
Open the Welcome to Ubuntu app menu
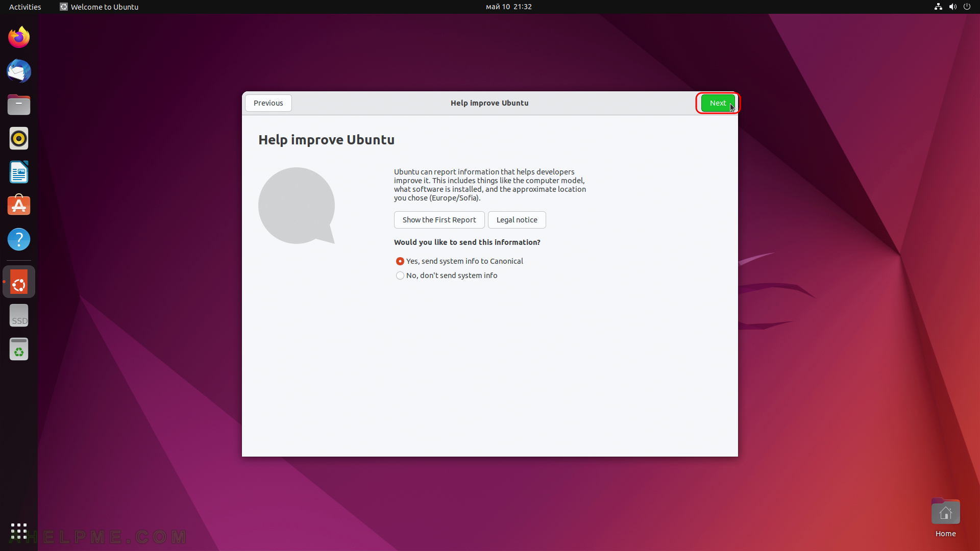pyautogui.click(x=99, y=7)
